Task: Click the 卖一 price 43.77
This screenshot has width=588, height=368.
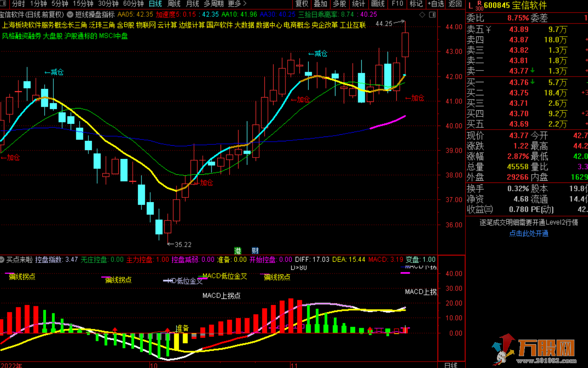Action: click(519, 71)
